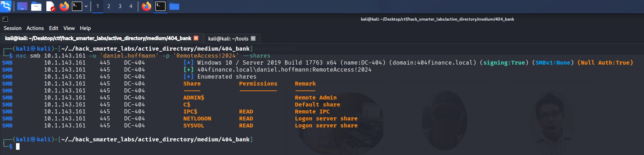The image size is (644, 155).
Task: Switch to workspace 3
Action: coord(120,6)
